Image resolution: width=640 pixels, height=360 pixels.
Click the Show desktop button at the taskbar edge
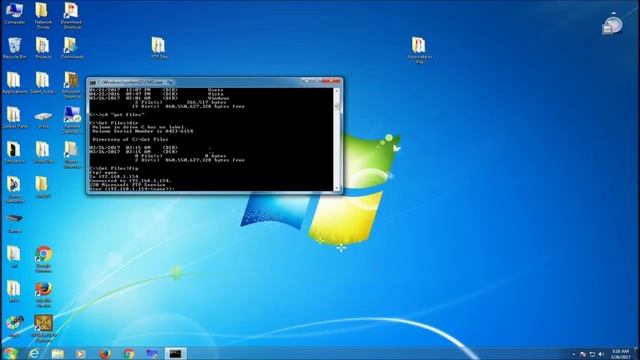point(637,353)
